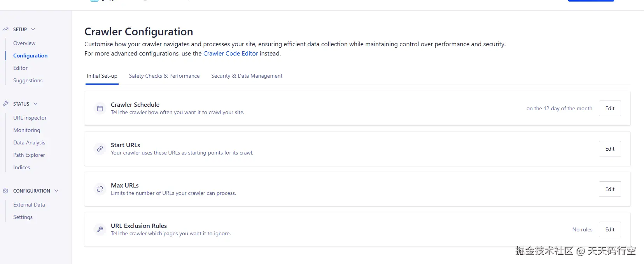The height and width of the screenshot is (264, 644).
Task: Click the Max URLs loop icon
Action: pos(100,189)
